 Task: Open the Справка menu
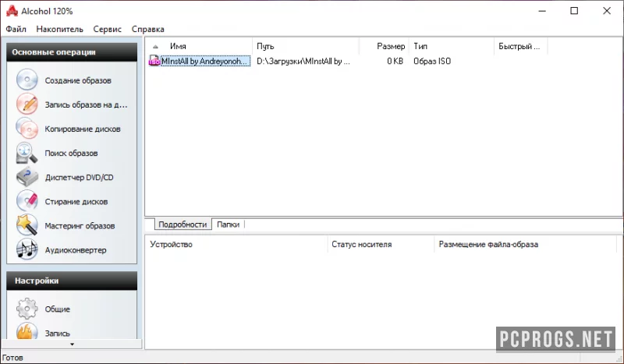click(148, 29)
